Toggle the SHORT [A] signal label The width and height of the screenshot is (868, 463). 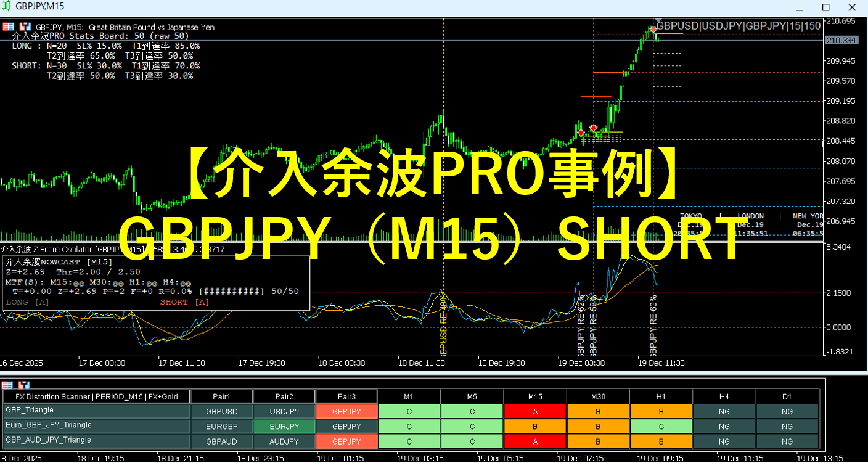click(184, 302)
